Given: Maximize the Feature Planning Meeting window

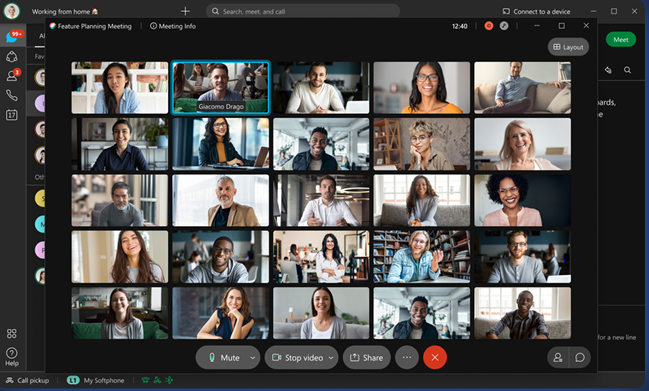Looking at the screenshot, I should click(x=562, y=26).
